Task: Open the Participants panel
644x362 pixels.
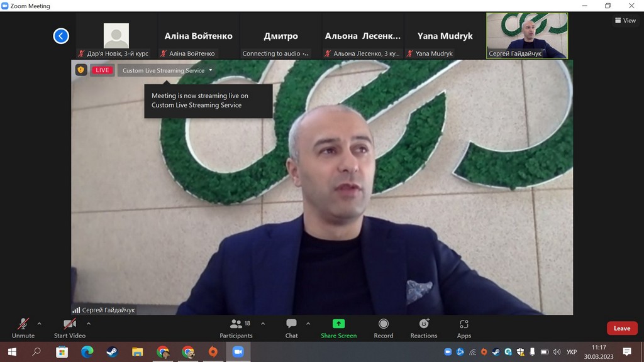Action: click(236, 327)
